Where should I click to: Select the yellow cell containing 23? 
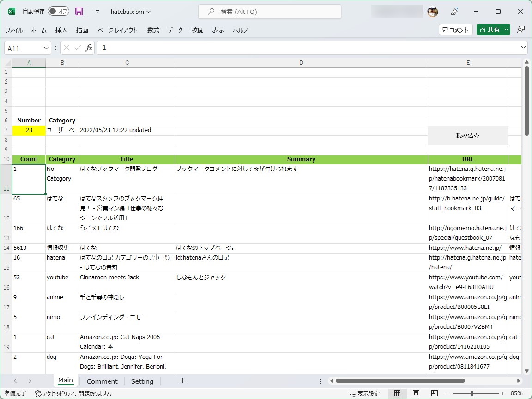click(29, 130)
